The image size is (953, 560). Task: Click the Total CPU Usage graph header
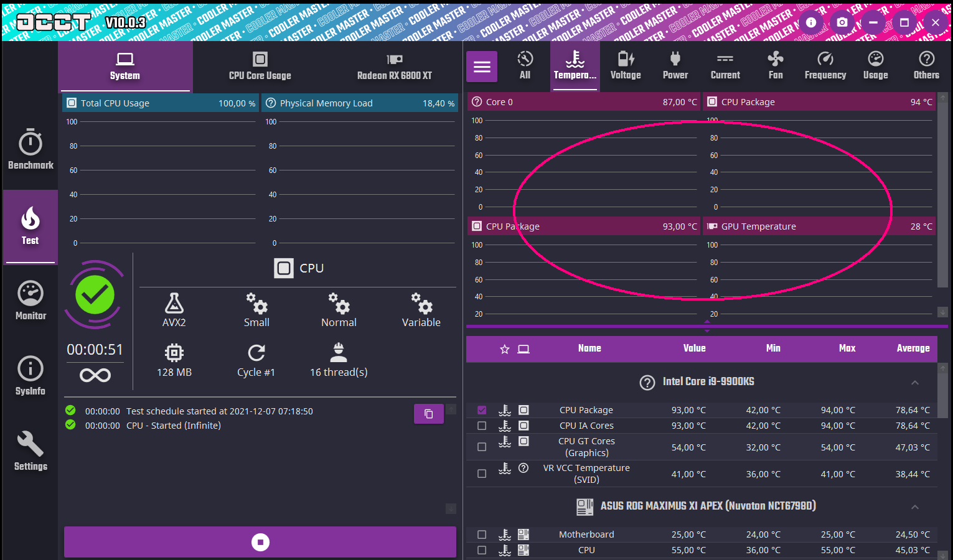tap(160, 103)
